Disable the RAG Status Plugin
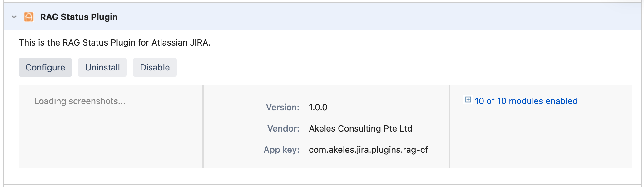Viewport: 644px width, 187px height. 155,67
